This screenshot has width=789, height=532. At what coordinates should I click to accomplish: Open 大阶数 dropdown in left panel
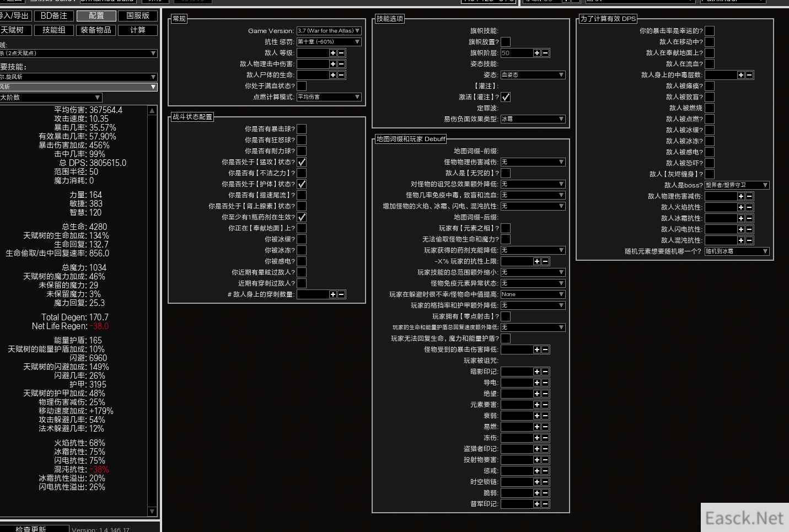point(51,98)
